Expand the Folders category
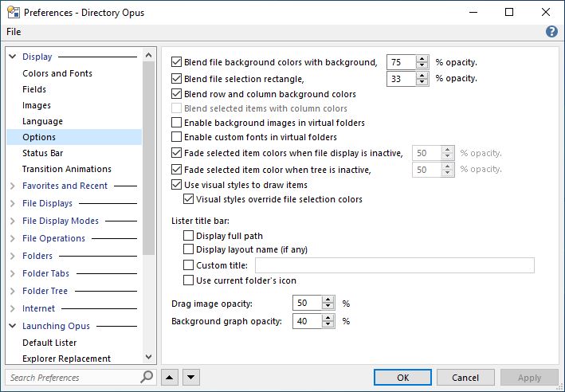The width and height of the screenshot is (565, 392). [x=13, y=256]
